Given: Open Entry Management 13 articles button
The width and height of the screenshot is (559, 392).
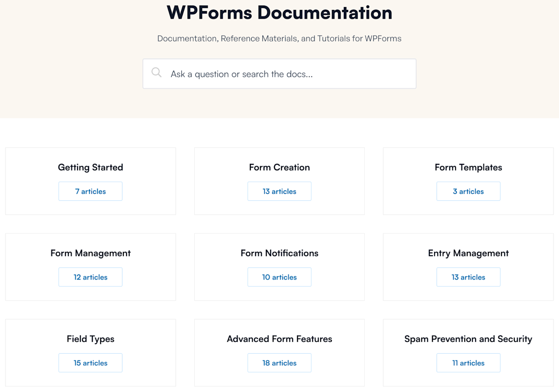Looking at the screenshot, I should [x=468, y=277].
